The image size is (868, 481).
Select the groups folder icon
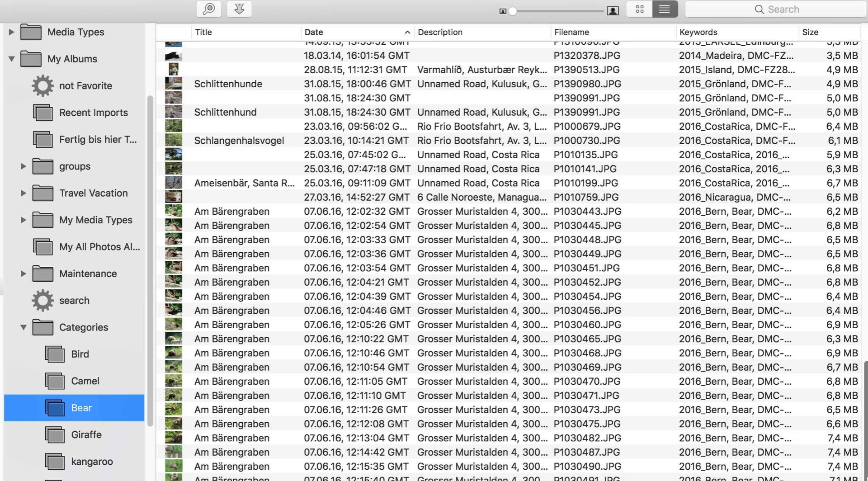coord(42,166)
